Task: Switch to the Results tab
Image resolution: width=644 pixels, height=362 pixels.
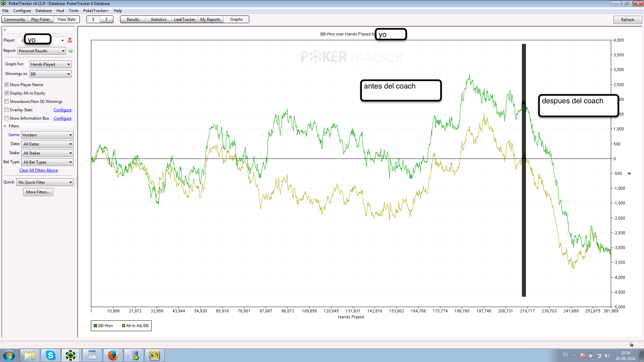Action: click(133, 19)
